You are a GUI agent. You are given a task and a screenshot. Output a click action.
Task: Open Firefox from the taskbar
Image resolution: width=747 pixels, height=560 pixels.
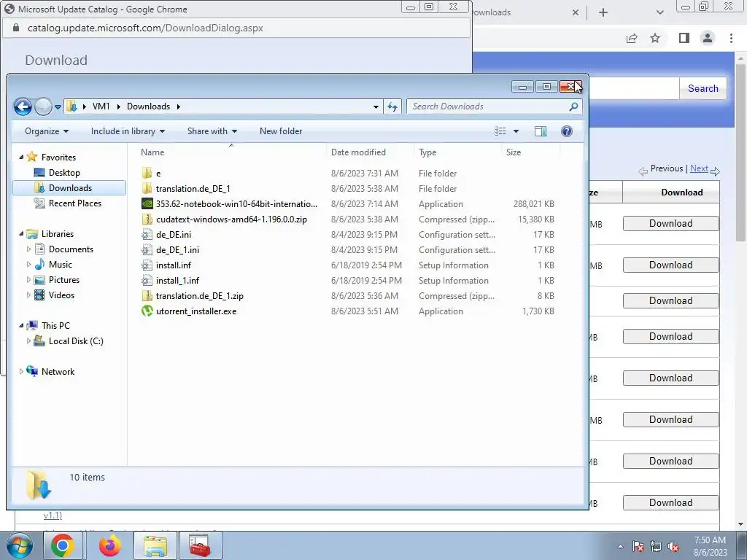[110, 545]
